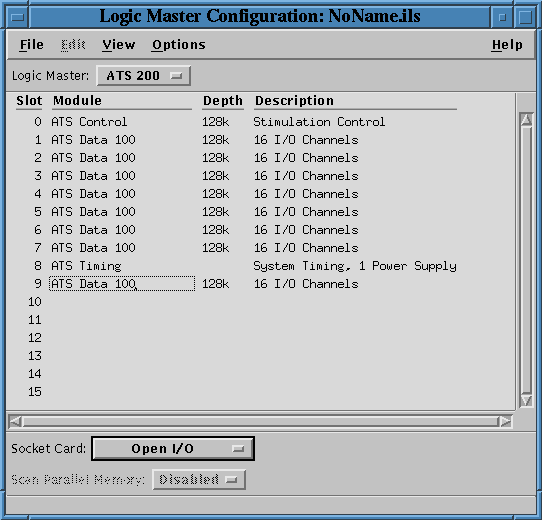This screenshot has width=542, height=520.
Task: Click 16 I/O Channels description in slot 1
Action: (x=306, y=140)
